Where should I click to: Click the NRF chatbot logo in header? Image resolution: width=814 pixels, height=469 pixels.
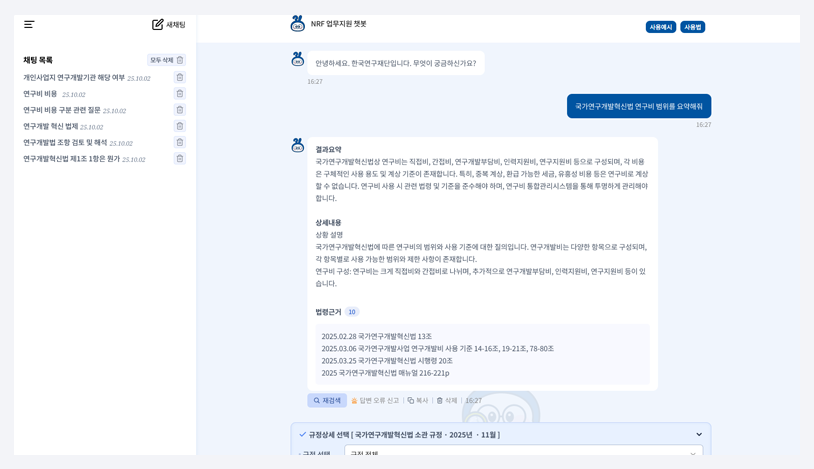click(x=297, y=23)
